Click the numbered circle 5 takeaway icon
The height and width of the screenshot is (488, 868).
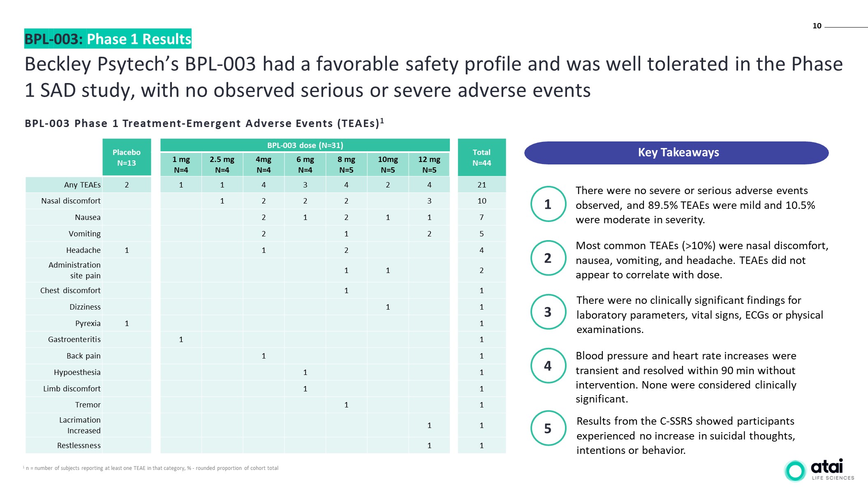[x=548, y=428]
